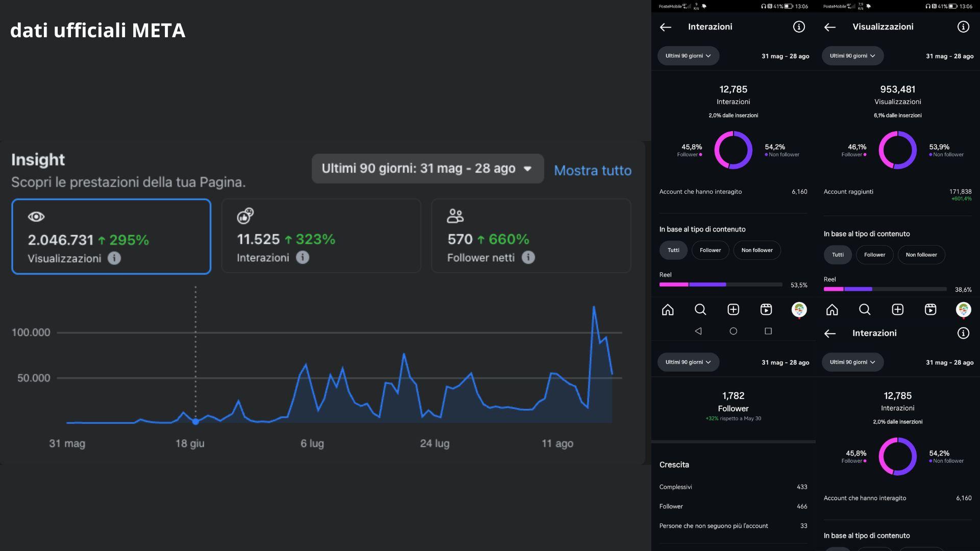
Task: Tap Search icon in Visualizzazioni screen nav bar
Action: click(865, 310)
